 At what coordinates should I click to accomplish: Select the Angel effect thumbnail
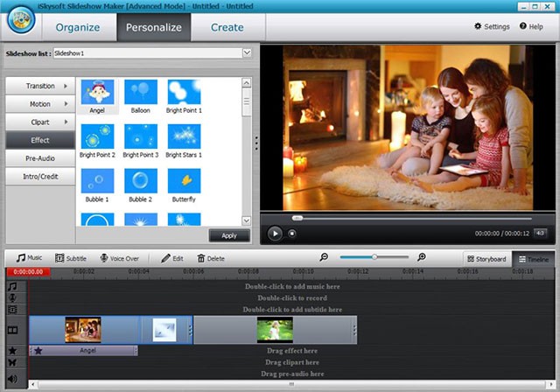(x=97, y=92)
